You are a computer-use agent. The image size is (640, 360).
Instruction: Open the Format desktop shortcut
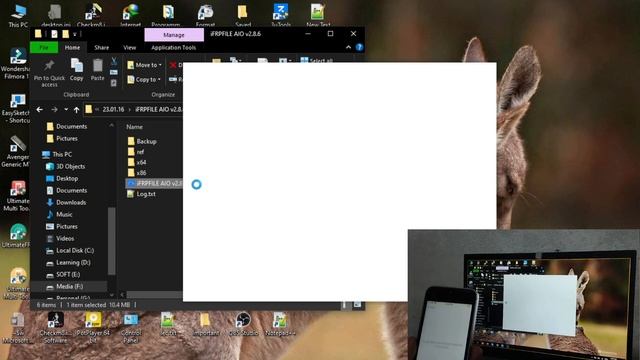point(205,14)
